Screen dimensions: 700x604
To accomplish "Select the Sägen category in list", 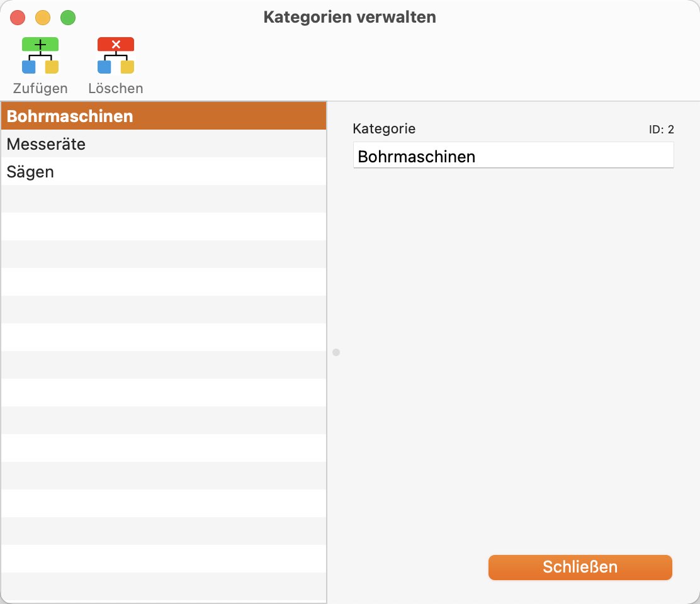I will click(164, 172).
